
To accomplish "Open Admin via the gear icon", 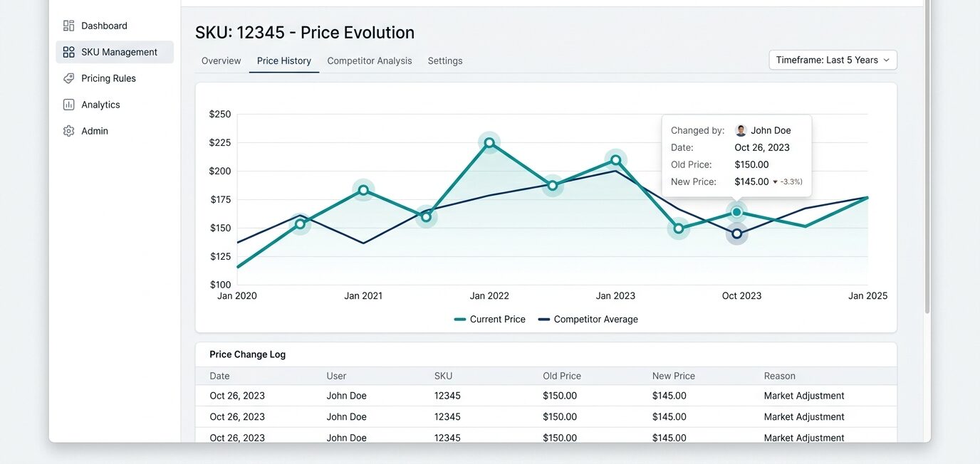I will pos(68,131).
